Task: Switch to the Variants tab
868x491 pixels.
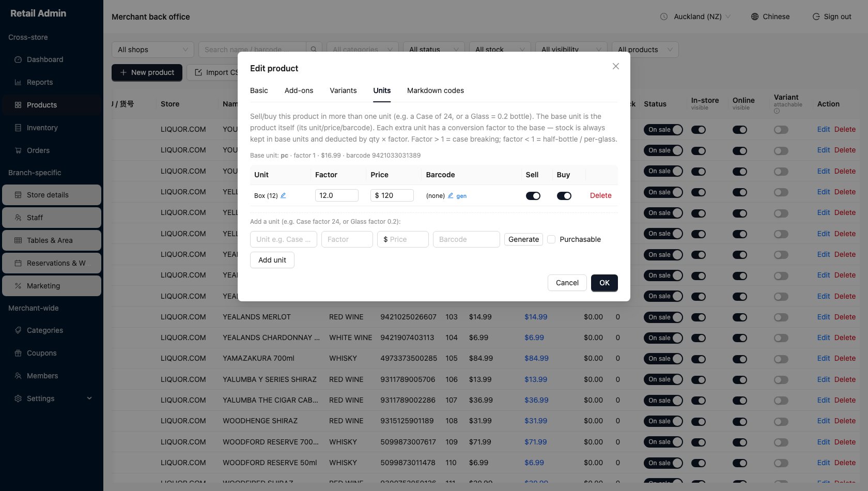Action: 343,90
